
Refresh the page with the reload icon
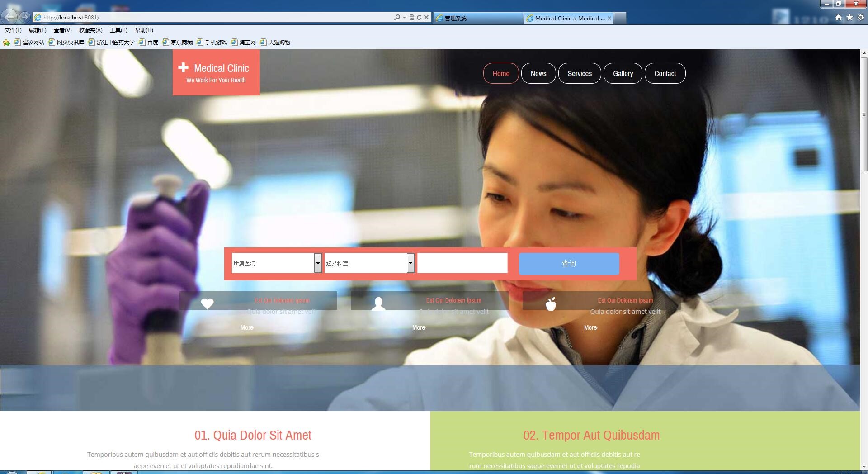click(x=419, y=17)
